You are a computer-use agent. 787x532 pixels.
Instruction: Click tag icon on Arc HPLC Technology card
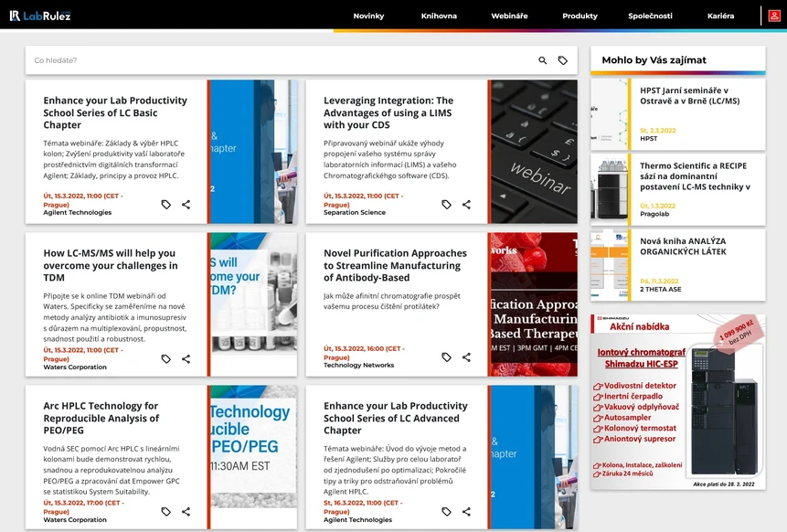166,511
